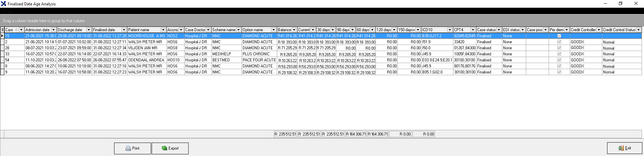
Task: Sort by Admission date column header
Action: click(37, 30)
